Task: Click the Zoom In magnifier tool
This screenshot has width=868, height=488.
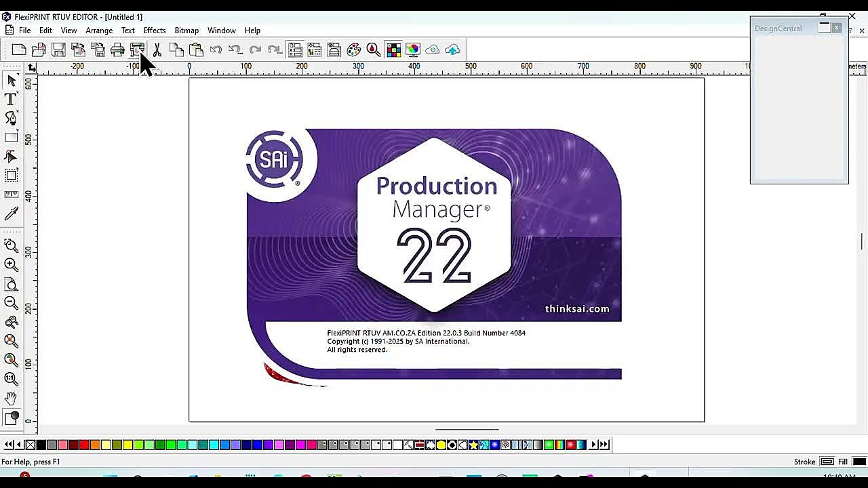Action: coord(11,264)
